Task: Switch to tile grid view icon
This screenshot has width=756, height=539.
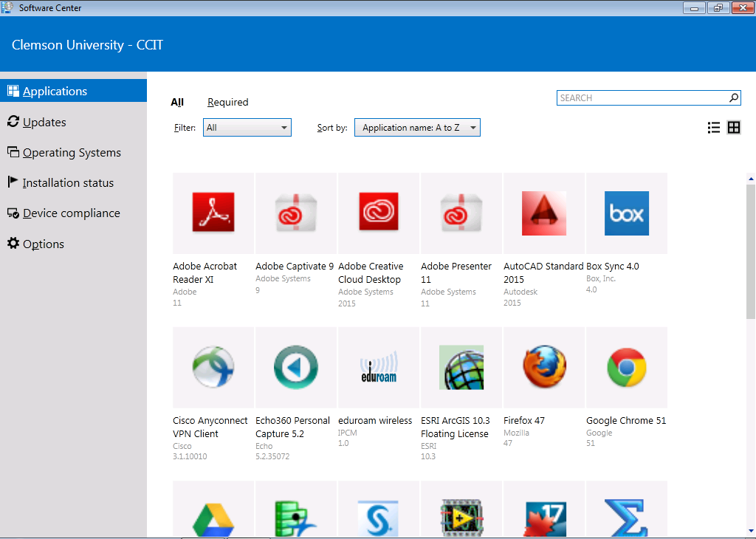Action: point(733,127)
